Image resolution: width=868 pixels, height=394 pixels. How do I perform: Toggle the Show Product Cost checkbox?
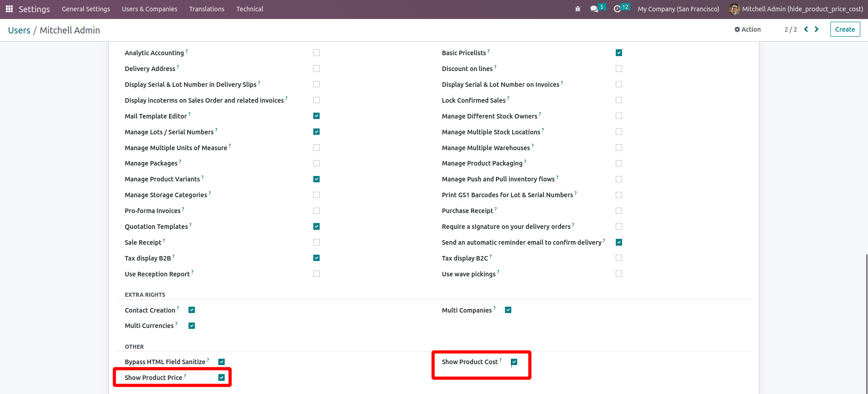pyautogui.click(x=514, y=362)
